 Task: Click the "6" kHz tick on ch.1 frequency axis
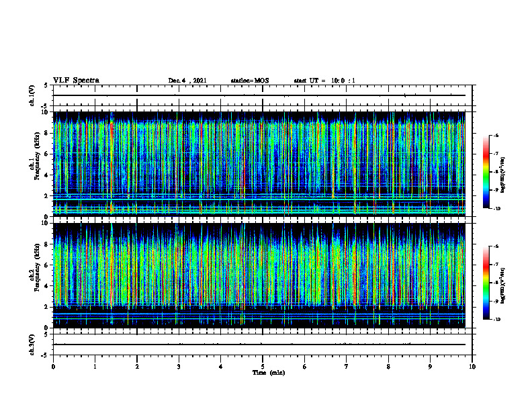47,154
